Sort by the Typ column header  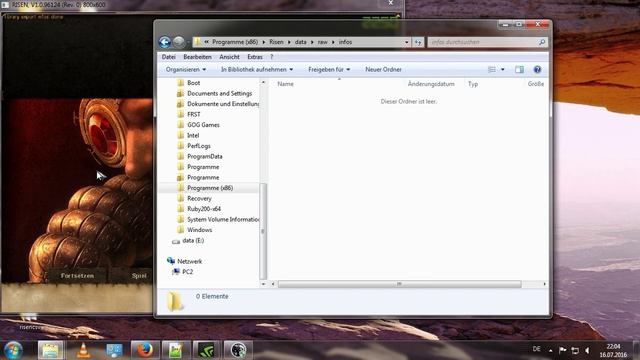point(473,84)
